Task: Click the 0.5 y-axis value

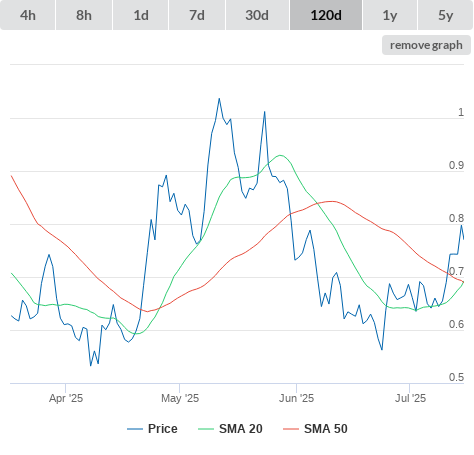Action: click(x=456, y=377)
